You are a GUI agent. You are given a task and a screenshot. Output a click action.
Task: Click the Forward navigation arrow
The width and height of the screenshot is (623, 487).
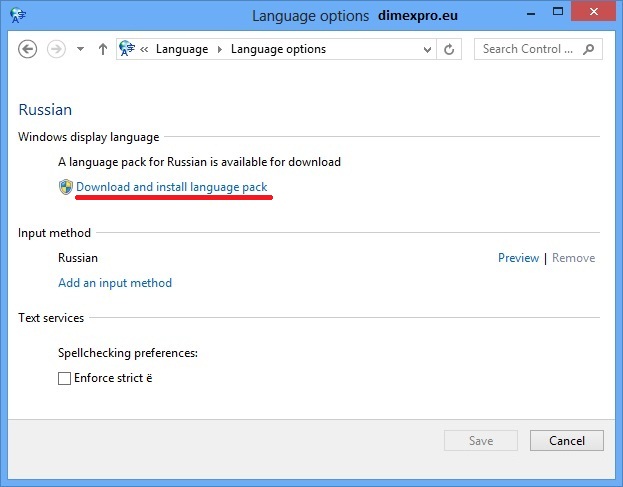pyautogui.click(x=56, y=49)
